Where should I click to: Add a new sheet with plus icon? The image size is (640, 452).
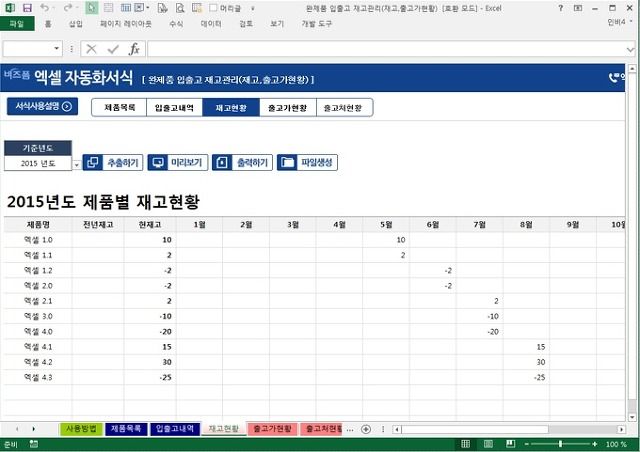coord(366,429)
